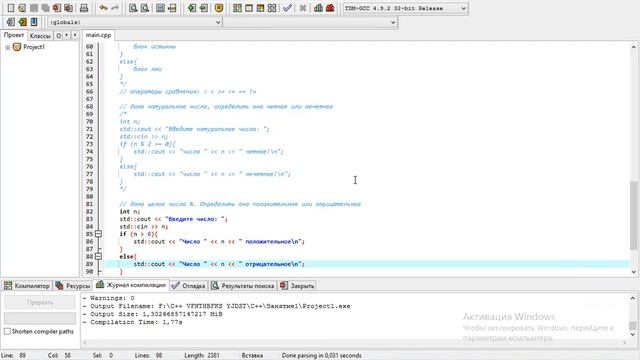Print the current file using printer icon

tap(84, 8)
